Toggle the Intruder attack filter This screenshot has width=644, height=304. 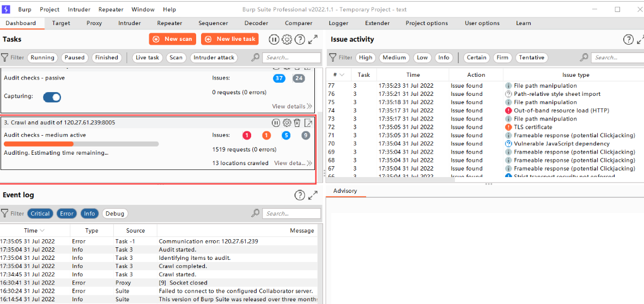point(214,58)
